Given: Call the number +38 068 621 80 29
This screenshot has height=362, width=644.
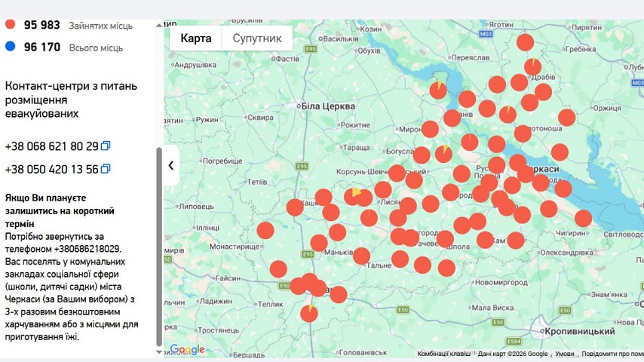Looking at the screenshot, I should (x=51, y=146).
